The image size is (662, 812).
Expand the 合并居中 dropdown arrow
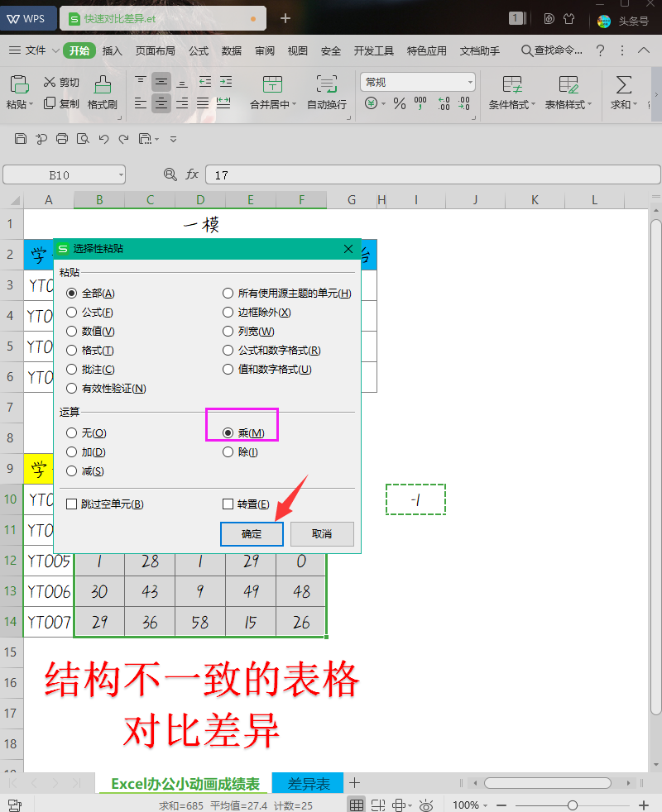[x=294, y=104]
